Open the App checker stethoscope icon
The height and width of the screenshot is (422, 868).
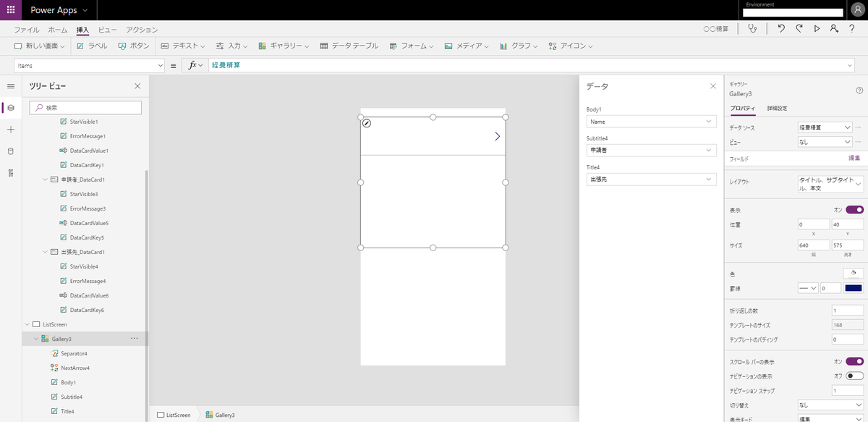(754, 28)
